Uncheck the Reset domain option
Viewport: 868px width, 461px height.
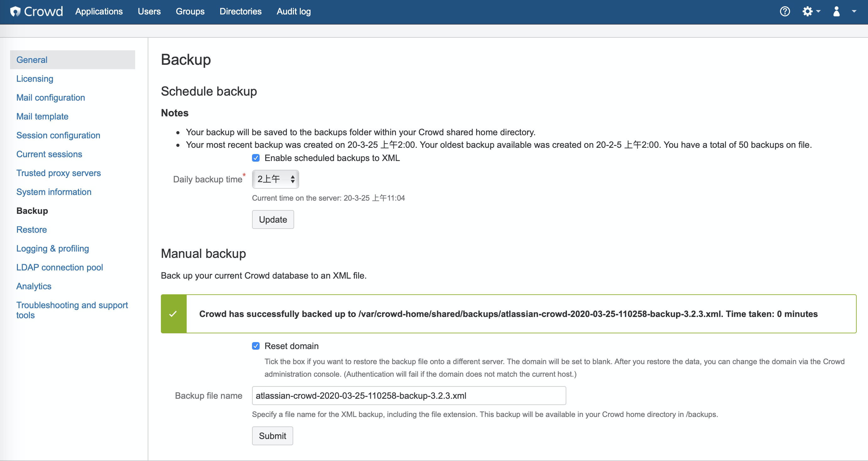pyautogui.click(x=256, y=346)
